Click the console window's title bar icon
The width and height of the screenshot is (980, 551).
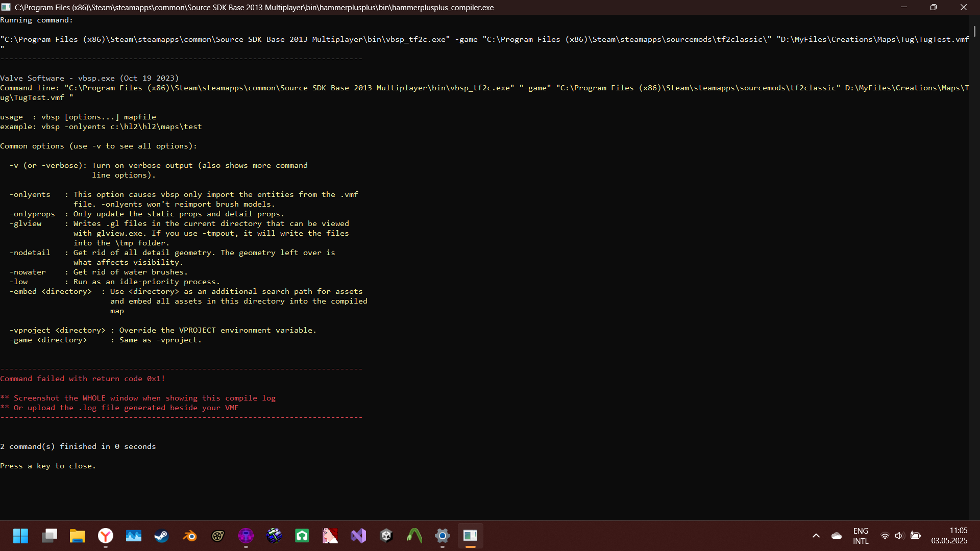(x=6, y=7)
